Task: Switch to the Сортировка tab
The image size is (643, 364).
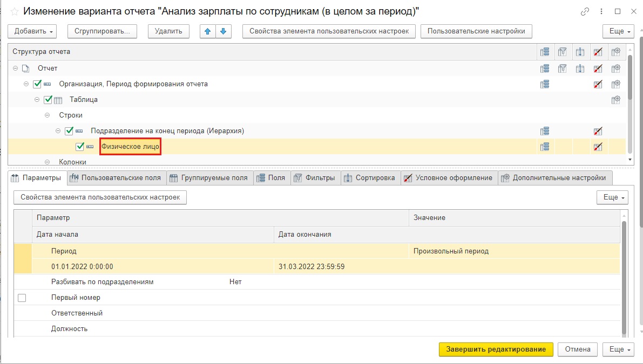Action: (370, 178)
